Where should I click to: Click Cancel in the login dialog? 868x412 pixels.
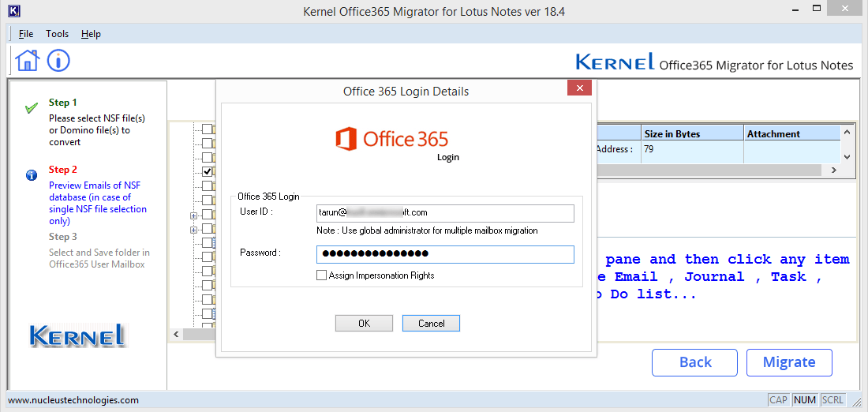pyautogui.click(x=431, y=324)
